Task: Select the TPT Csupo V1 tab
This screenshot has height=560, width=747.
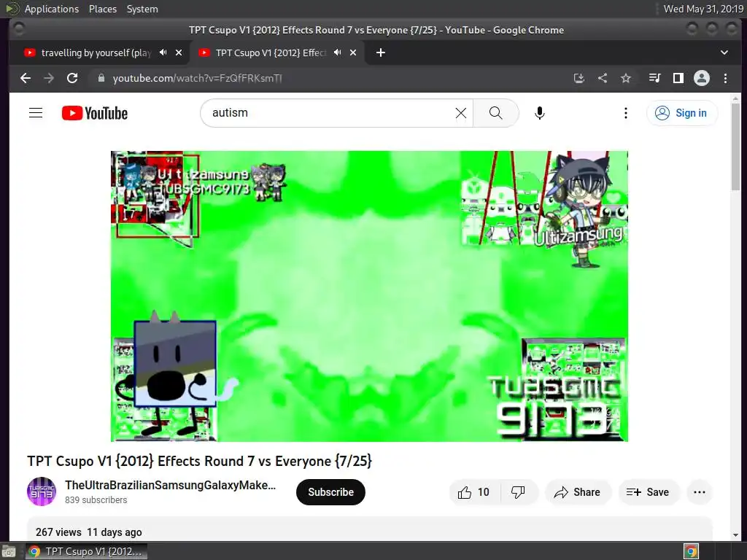Action: tap(271, 52)
